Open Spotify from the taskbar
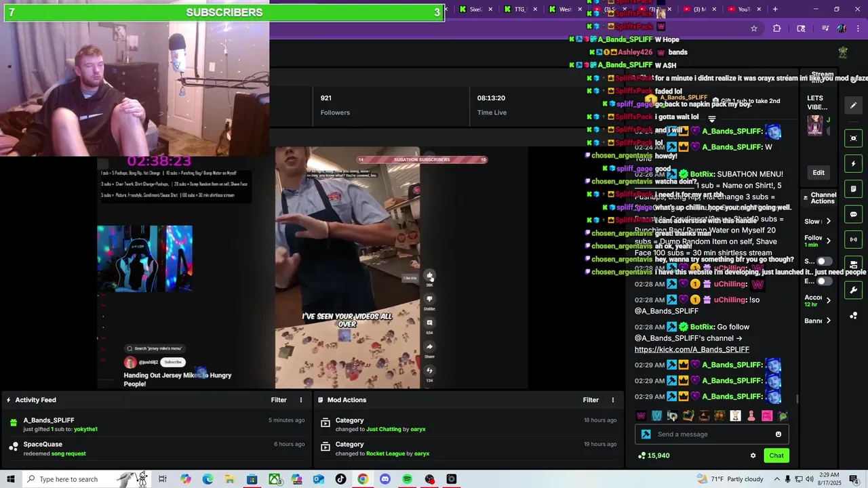The image size is (868, 488). pyautogui.click(x=408, y=479)
